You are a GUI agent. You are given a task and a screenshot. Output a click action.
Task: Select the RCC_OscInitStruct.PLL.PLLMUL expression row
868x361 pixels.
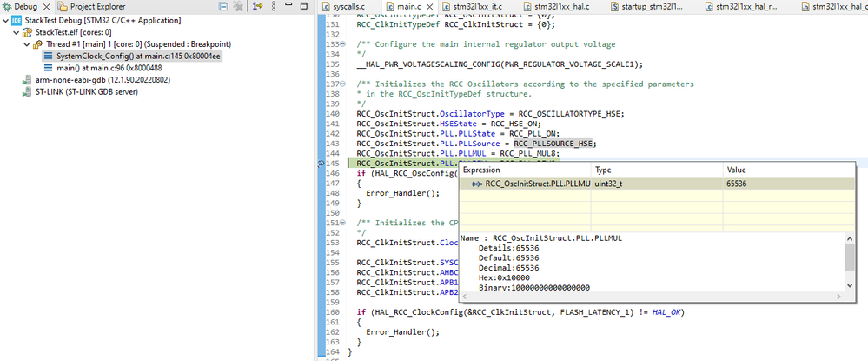[657, 184]
